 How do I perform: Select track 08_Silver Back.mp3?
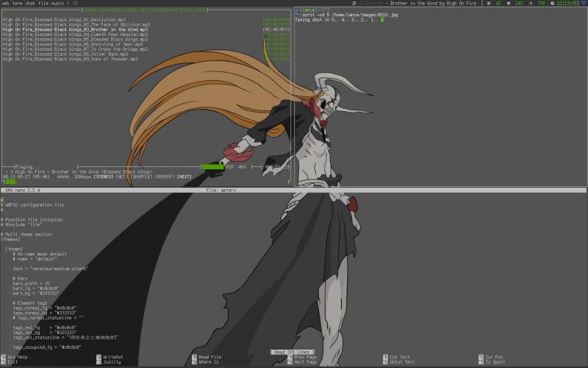tap(65, 54)
